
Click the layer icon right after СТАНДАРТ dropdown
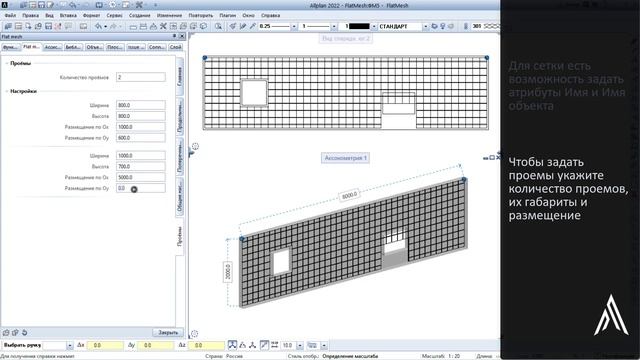pyautogui.click(x=434, y=26)
